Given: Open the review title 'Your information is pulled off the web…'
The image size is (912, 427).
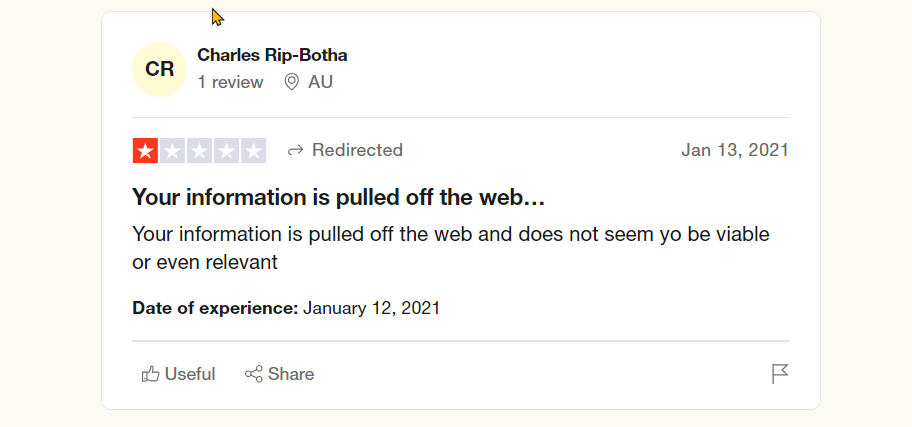Looking at the screenshot, I should tap(339, 197).
